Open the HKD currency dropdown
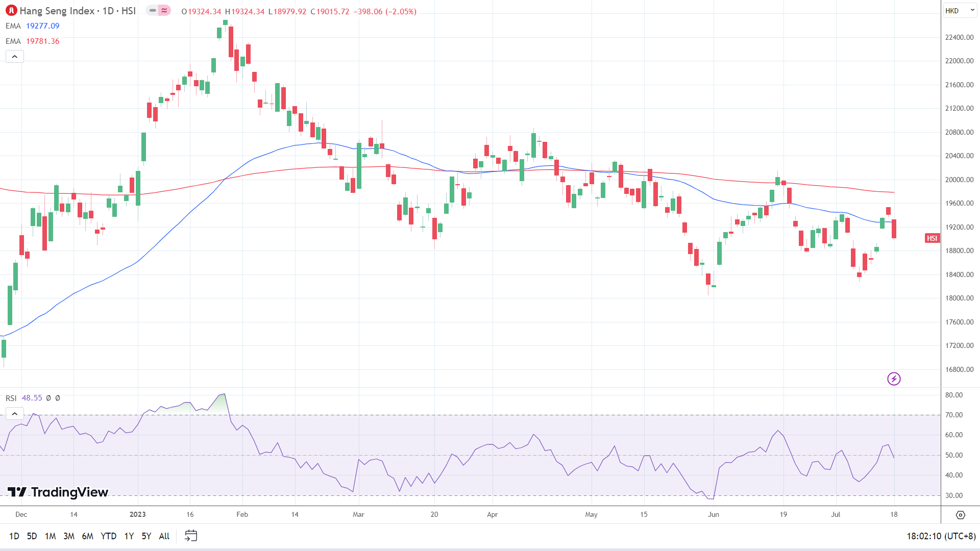980x551 pixels. (x=960, y=11)
